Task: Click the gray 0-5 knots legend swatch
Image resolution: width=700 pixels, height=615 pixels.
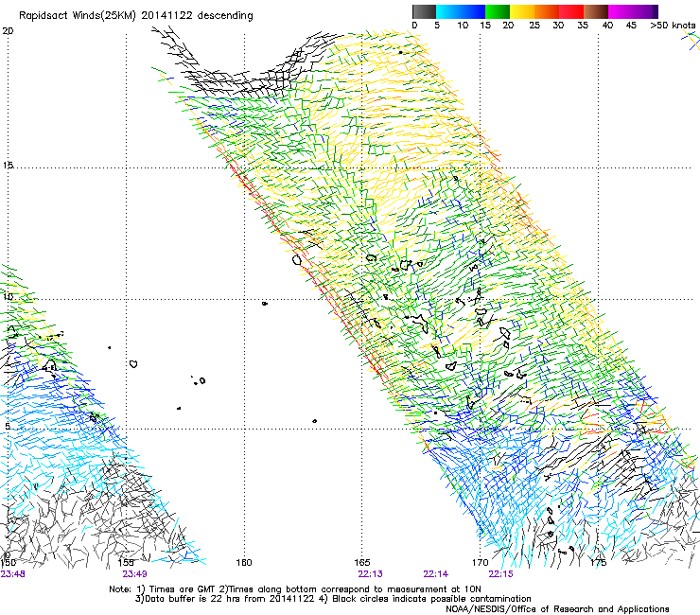Action: [424, 11]
